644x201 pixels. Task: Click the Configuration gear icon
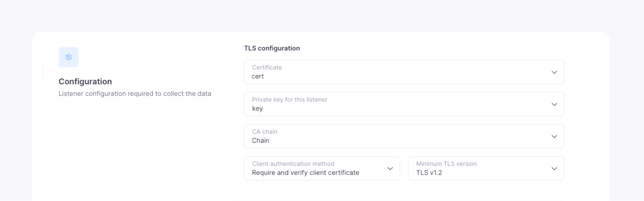(69, 57)
